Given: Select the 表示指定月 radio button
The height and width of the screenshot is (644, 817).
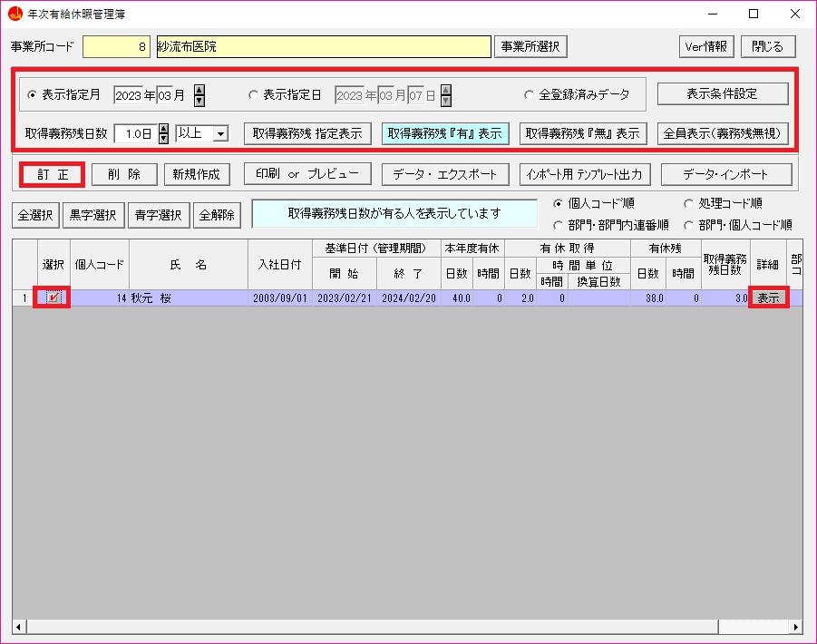Looking at the screenshot, I should 33,95.
